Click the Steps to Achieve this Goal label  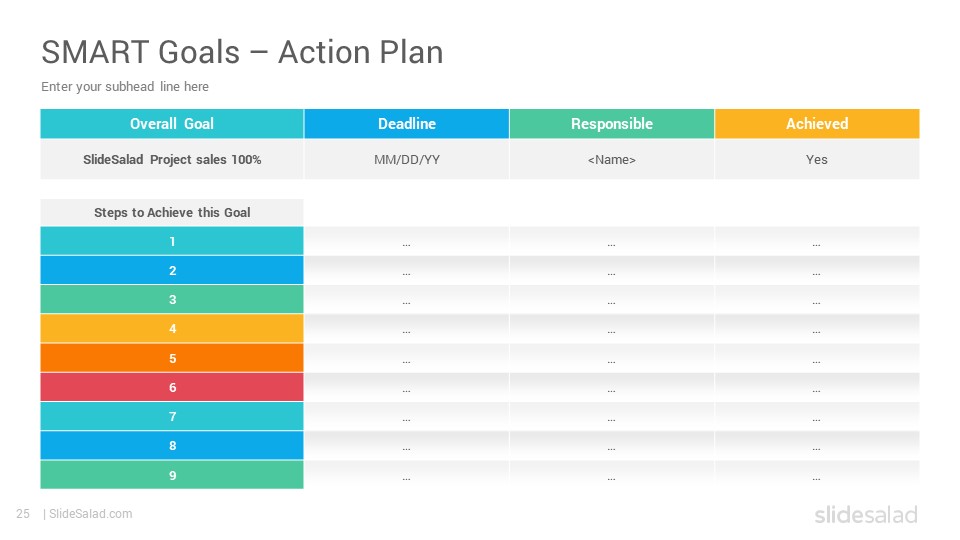(172, 212)
